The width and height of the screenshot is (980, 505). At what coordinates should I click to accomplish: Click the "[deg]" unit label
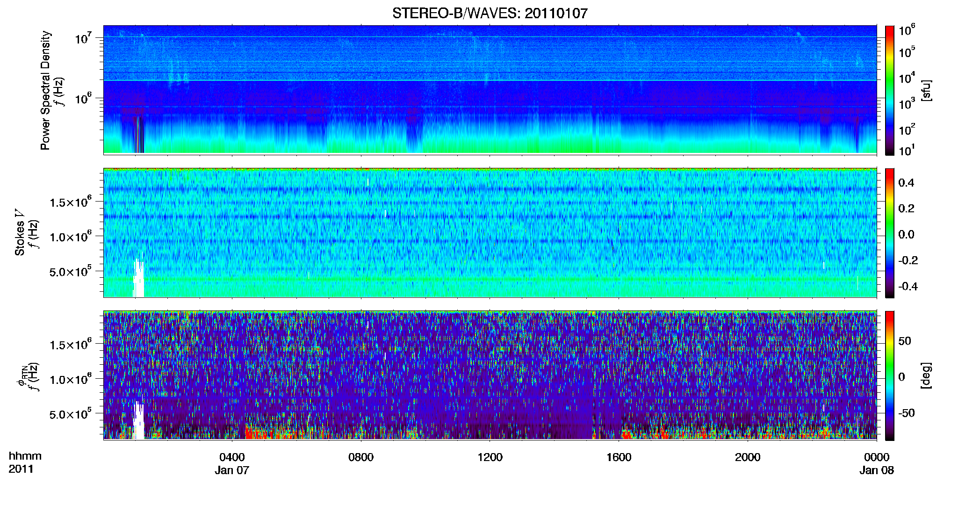pyautogui.click(x=926, y=375)
